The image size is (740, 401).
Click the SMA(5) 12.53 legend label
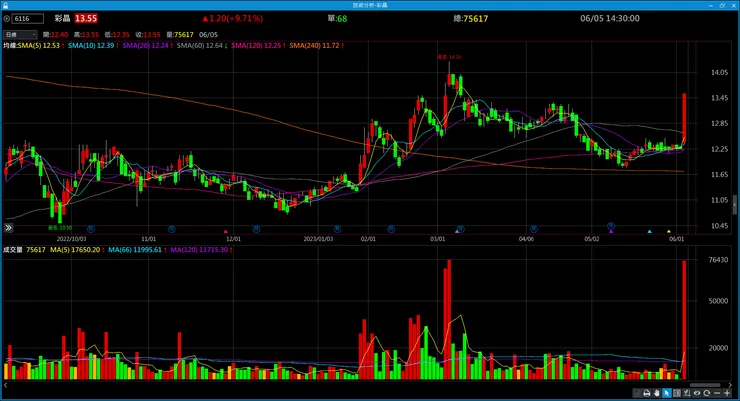click(x=39, y=45)
